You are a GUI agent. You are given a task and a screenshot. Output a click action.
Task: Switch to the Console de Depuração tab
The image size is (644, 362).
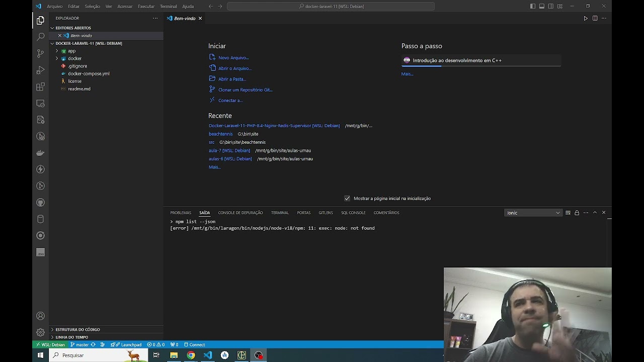240,213
